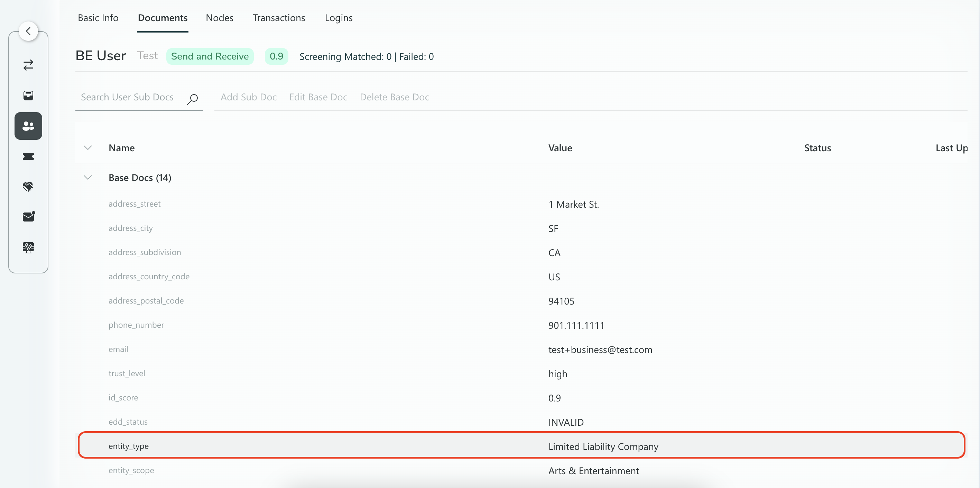Select the users sidebar icon
Screen dimensions: 980x488
point(28,126)
